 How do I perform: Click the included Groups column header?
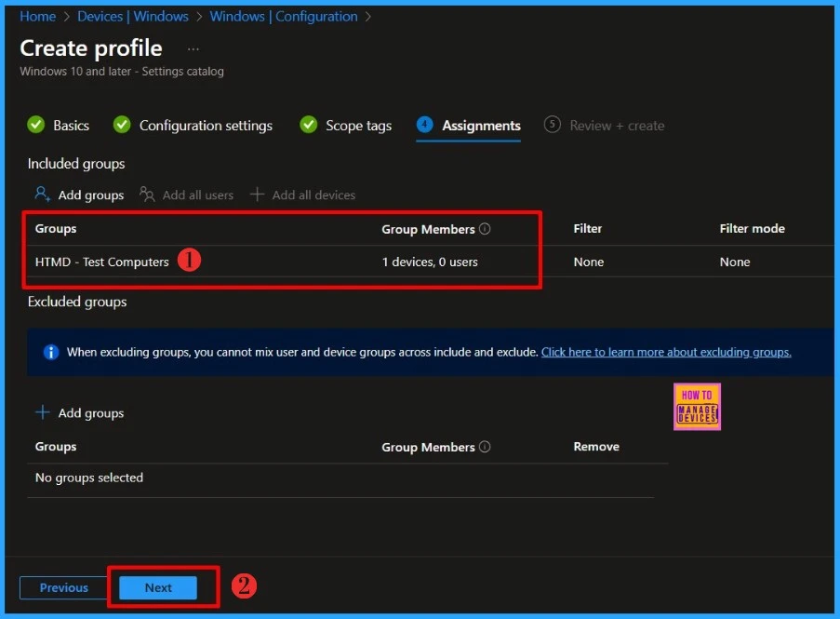pos(56,228)
